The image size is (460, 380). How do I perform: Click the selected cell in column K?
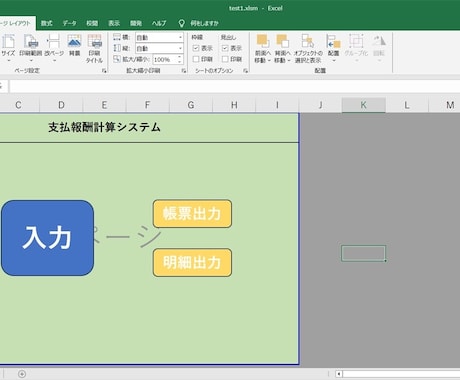pos(363,253)
